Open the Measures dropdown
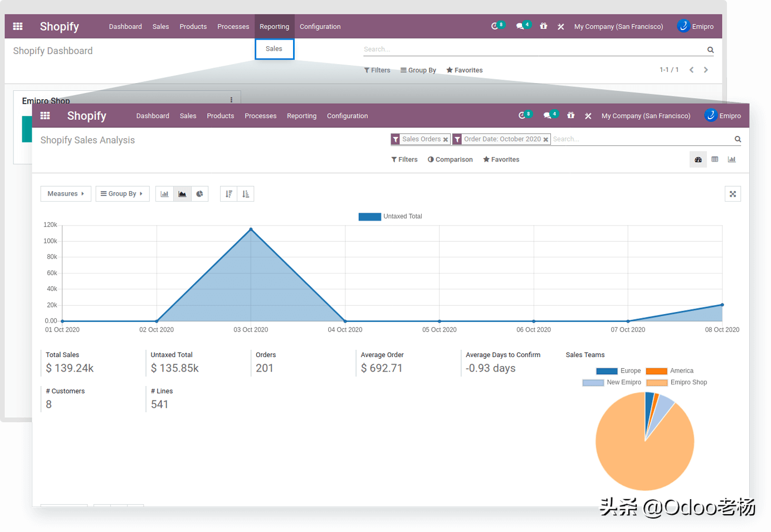The width and height of the screenshot is (771, 532). [x=65, y=193]
